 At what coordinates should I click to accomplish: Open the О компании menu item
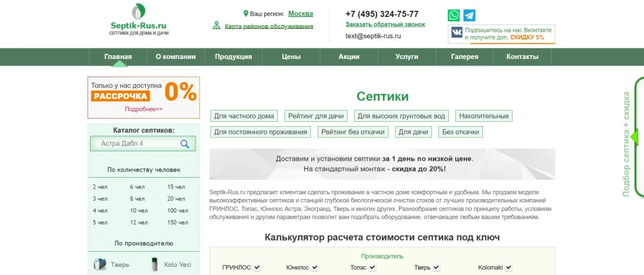(175, 57)
